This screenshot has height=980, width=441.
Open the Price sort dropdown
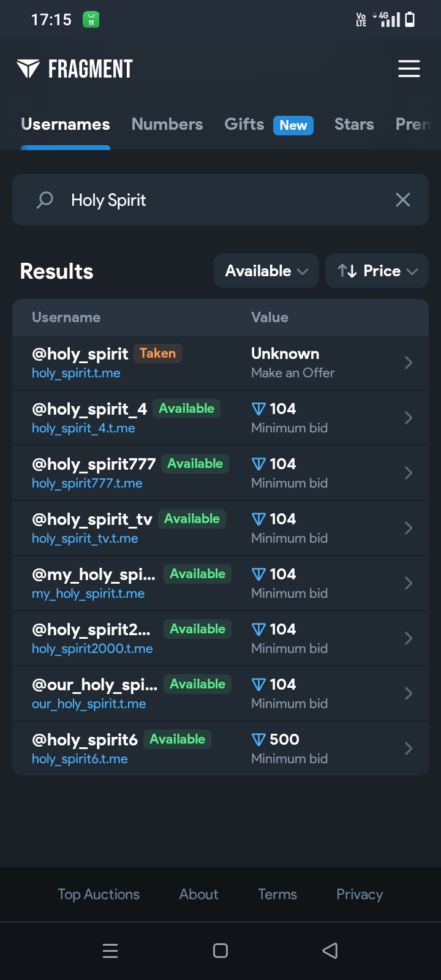click(377, 271)
